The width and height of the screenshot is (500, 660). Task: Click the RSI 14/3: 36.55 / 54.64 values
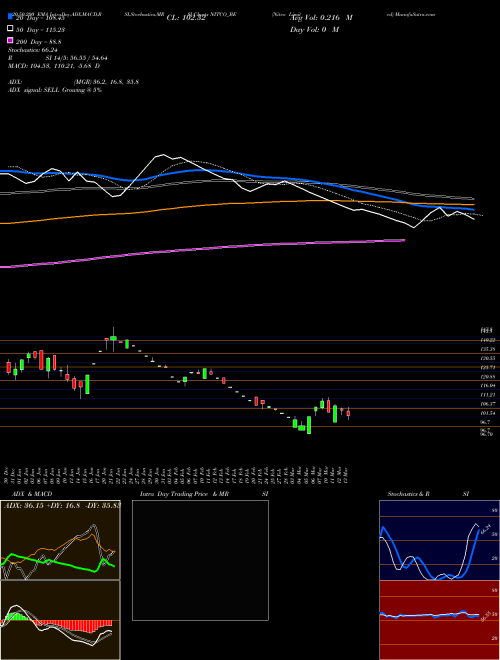click(x=75, y=58)
